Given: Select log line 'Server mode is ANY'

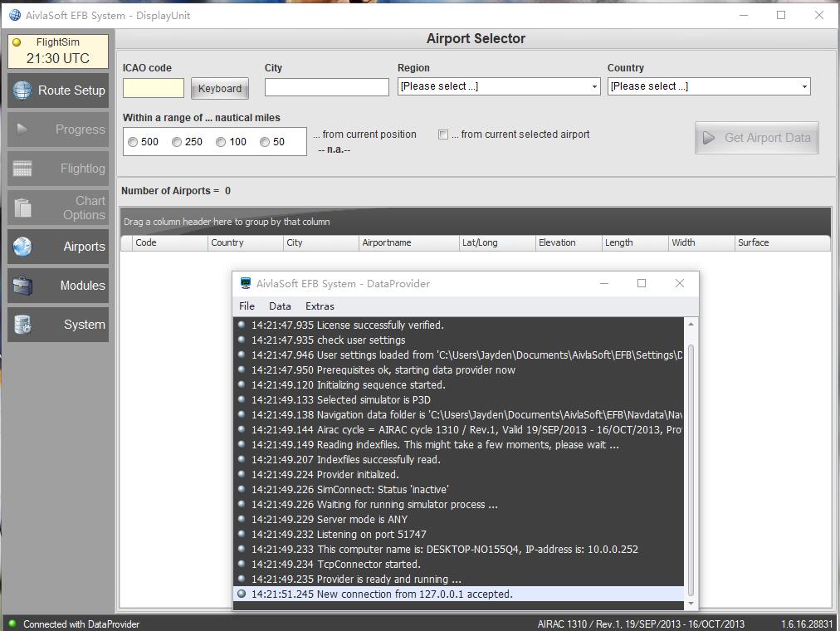Looking at the screenshot, I should 458,519.
